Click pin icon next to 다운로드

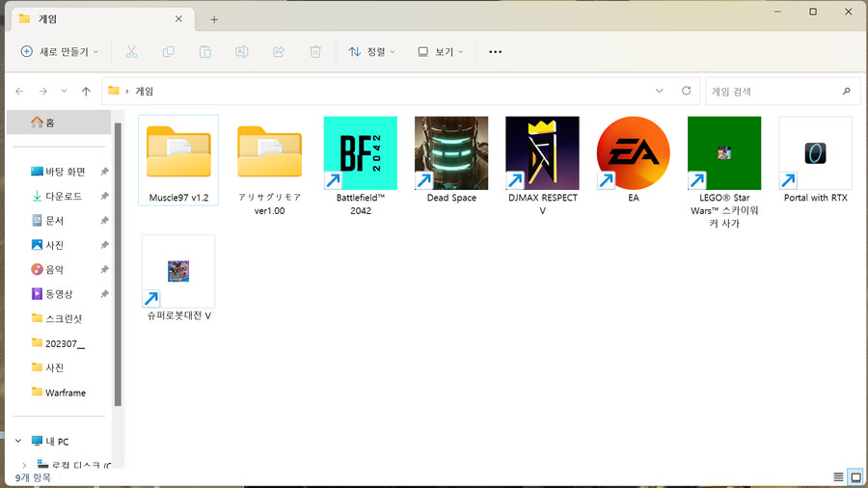(x=104, y=196)
